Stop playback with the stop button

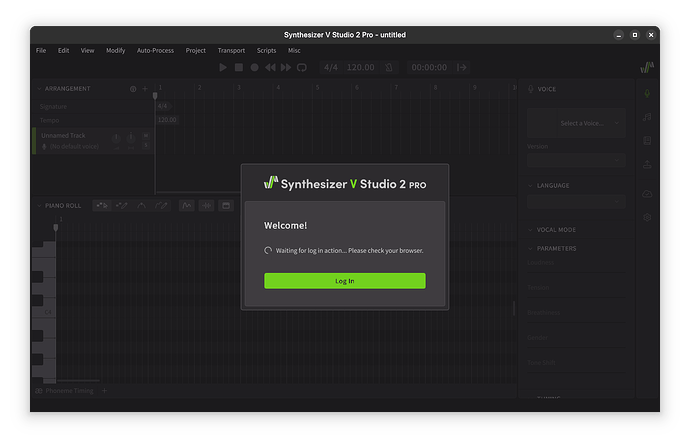(239, 67)
